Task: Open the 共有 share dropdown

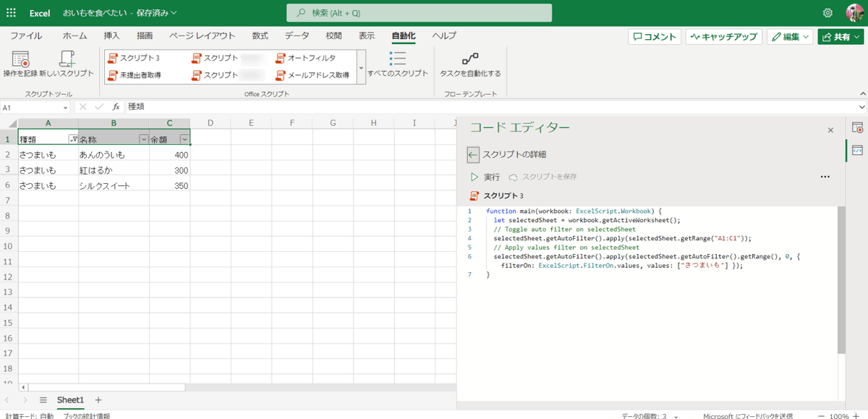Action: tap(841, 36)
